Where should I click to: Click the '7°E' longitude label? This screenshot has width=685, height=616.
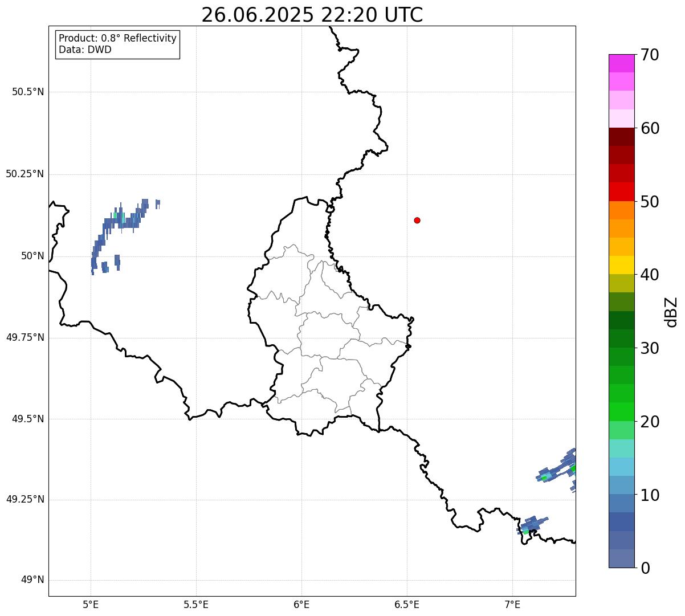pyautogui.click(x=512, y=604)
